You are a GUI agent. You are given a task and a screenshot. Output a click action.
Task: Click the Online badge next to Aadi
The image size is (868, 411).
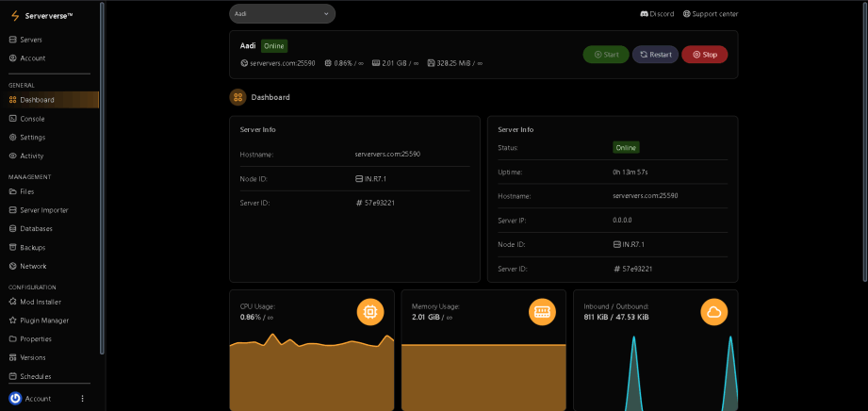[274, 46]
